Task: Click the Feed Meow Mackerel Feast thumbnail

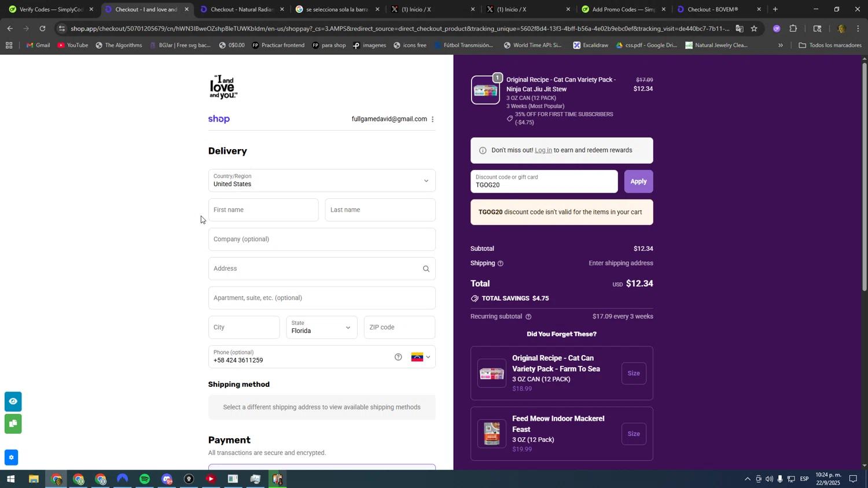Action: point(492,434)
